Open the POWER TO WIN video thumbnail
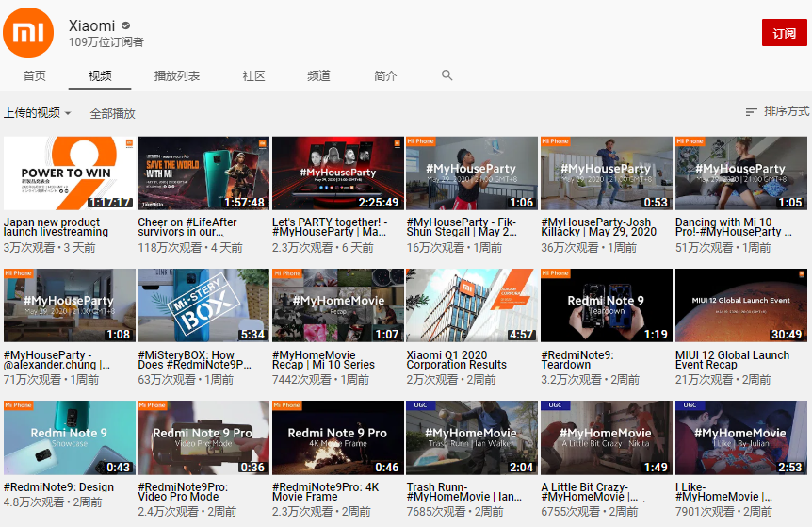 [x=69, y=173]
